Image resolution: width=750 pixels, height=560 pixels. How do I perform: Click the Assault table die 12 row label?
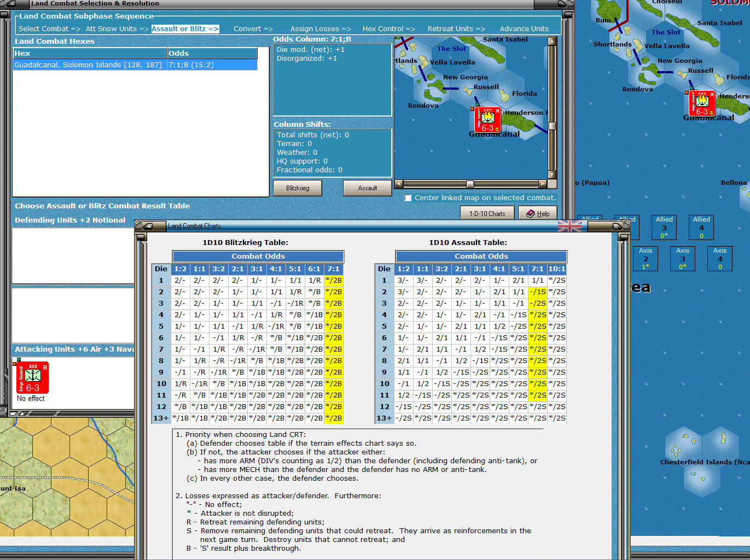pyautogui.click(x=385, y=407)
